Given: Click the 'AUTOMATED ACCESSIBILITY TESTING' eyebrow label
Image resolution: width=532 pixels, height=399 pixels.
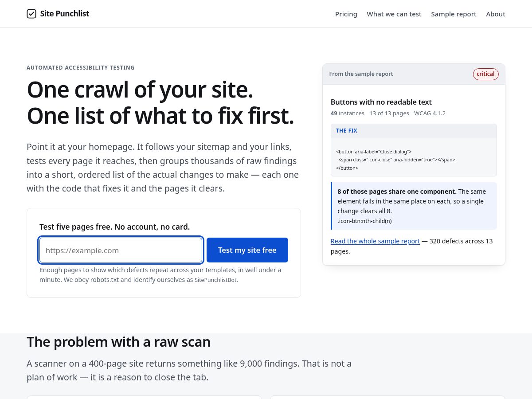Looking at the screenshot, I should pyautogui.click(x=80, y=68).
